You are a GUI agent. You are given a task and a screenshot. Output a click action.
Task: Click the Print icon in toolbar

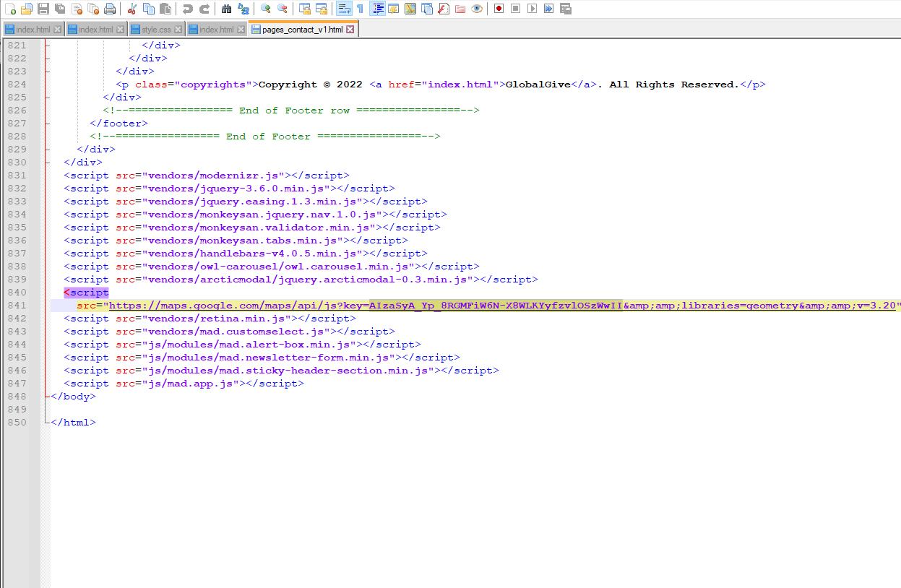[x=109, y=9]
